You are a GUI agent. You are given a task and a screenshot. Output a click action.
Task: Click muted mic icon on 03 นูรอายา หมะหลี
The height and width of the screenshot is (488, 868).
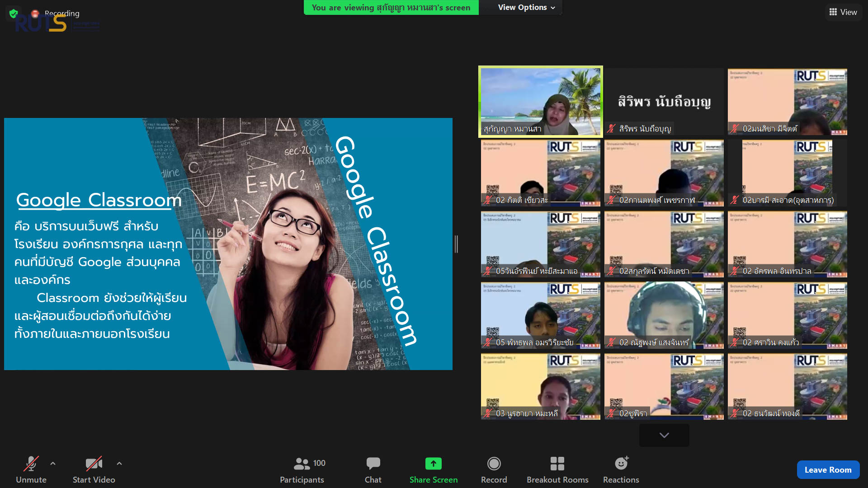488,413
